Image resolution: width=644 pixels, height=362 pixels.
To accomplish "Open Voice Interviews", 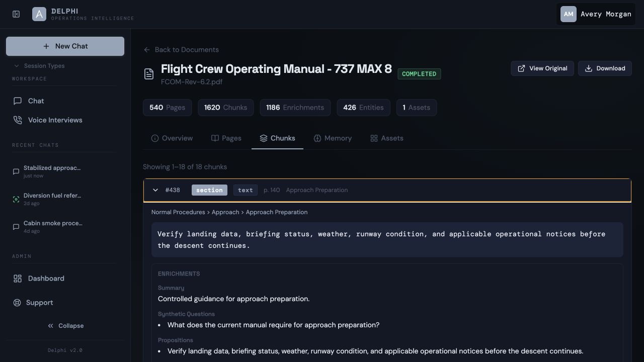I will click(65, 120).
